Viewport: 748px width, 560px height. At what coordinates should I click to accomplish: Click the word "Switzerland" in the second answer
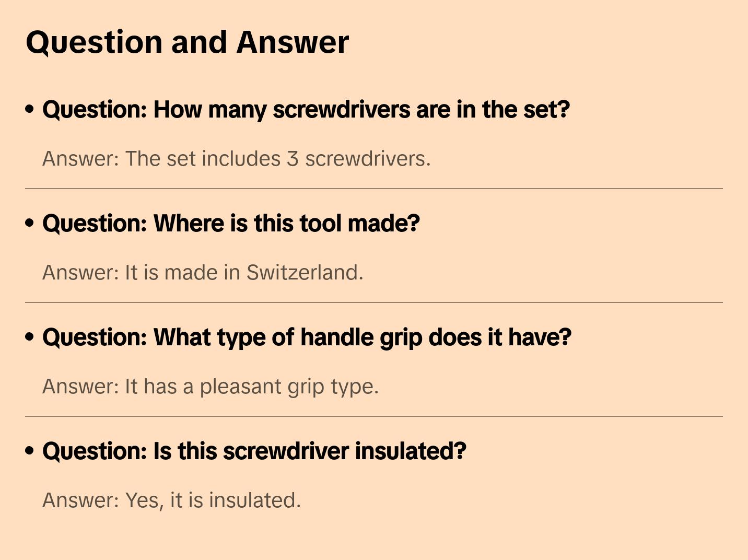pos(304,273)
